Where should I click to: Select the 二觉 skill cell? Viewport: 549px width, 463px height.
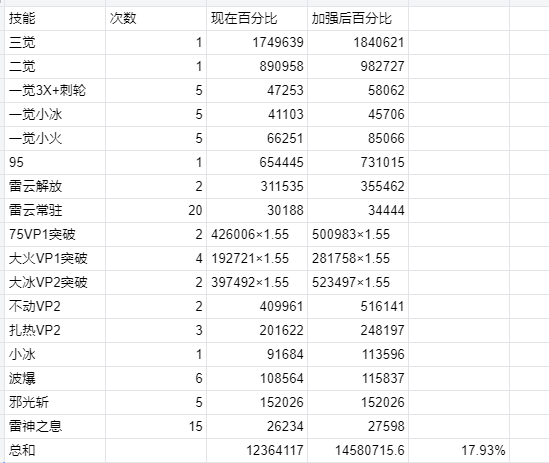point(55,67)
